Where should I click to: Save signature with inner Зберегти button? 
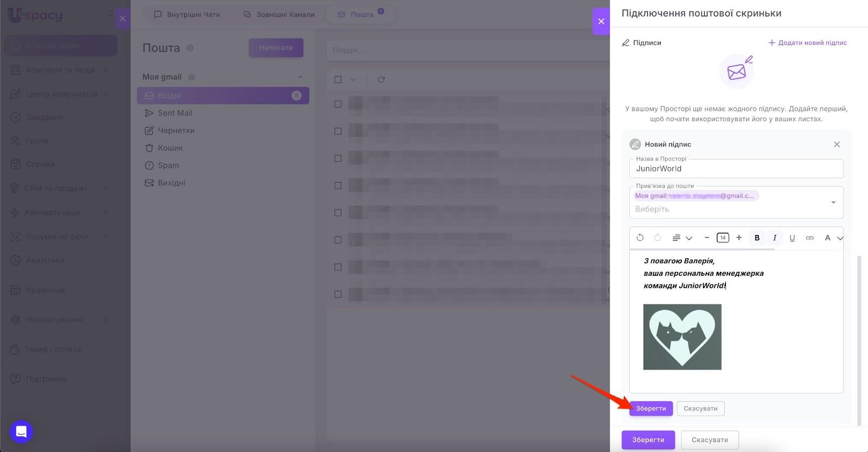[651, 409]
